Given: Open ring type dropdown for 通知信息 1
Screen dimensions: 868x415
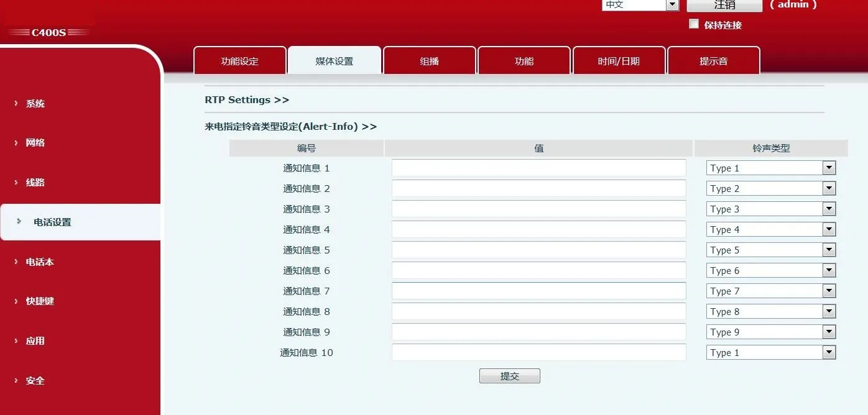Looking at the screenshot, I should (x=770, y=168).
